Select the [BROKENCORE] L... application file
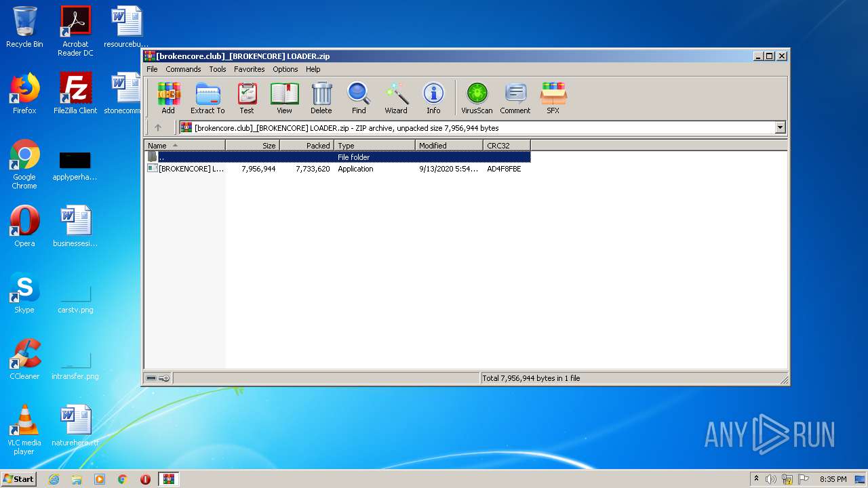The width and height of the screenshot is (868, 488). (190, 169)
